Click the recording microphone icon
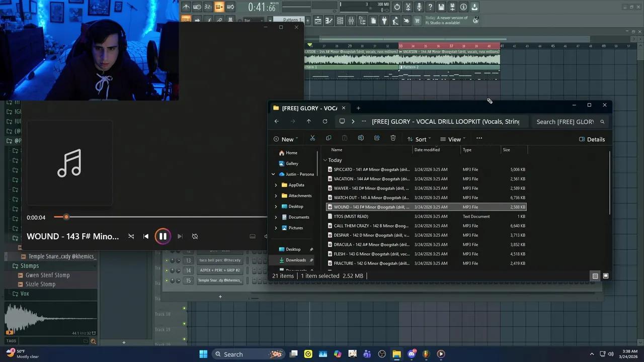This screenshot has width=644, height=362. pos(419,7)
